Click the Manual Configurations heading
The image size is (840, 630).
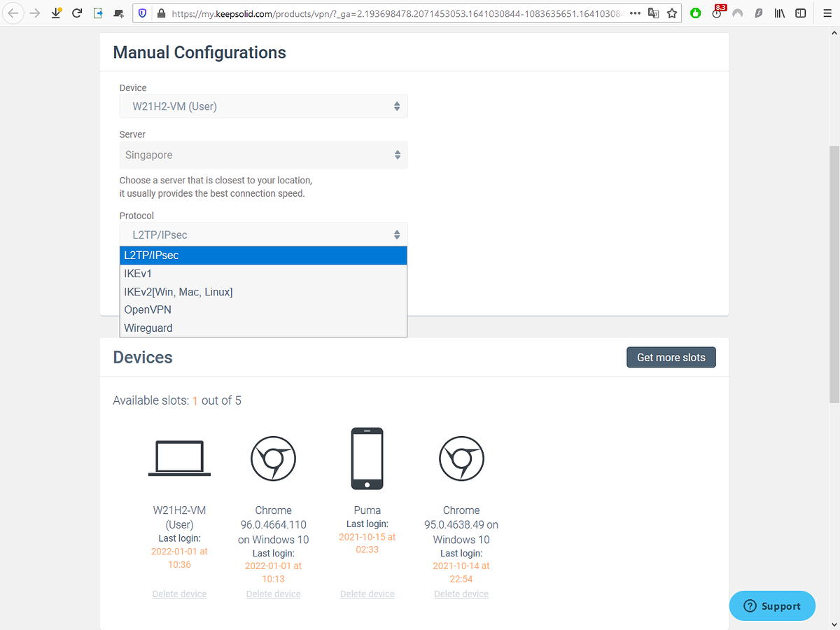coord(199,52)
